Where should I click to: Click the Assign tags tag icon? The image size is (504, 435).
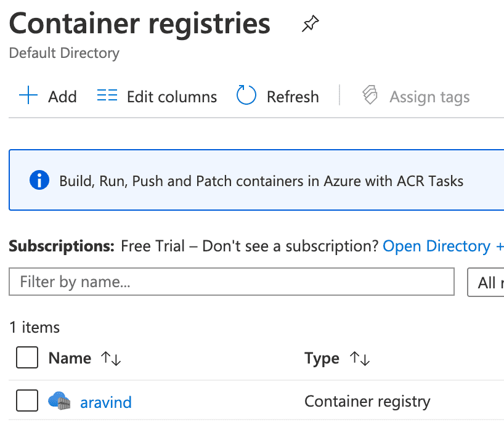pyautogui.click(x=370, y=96)
